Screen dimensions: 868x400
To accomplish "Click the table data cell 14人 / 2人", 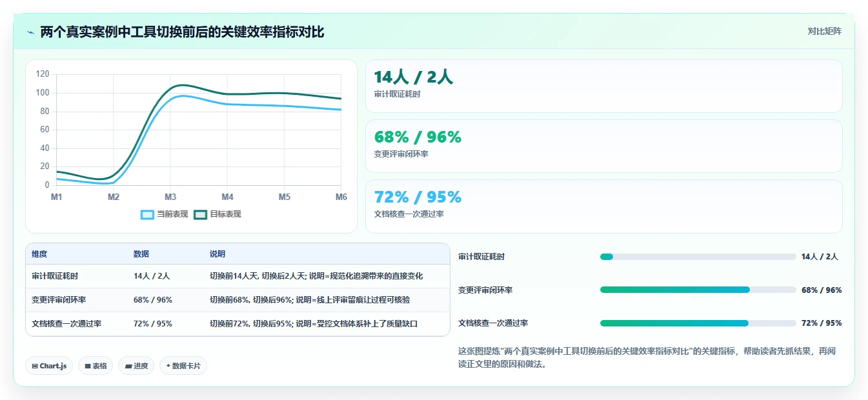I will pyautogui.click(x=152, y=276).
